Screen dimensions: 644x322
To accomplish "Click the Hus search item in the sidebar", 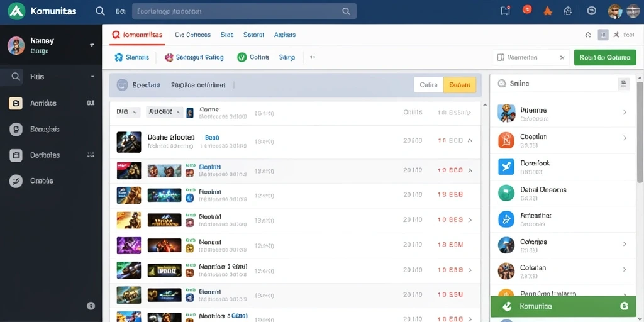I will [37, 76].
